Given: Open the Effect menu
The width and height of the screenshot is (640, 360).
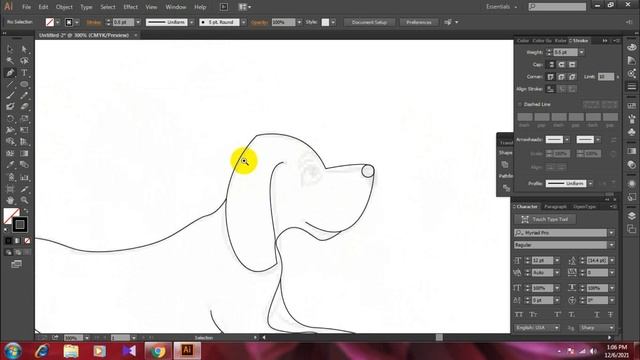Looking at the screenshot, I should point(130,7).
